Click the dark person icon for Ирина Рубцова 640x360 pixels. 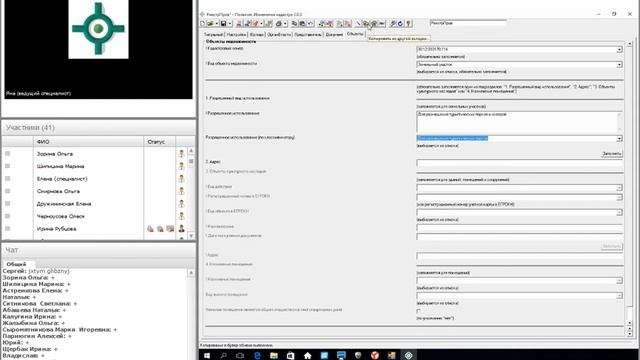tap(181, 229)
